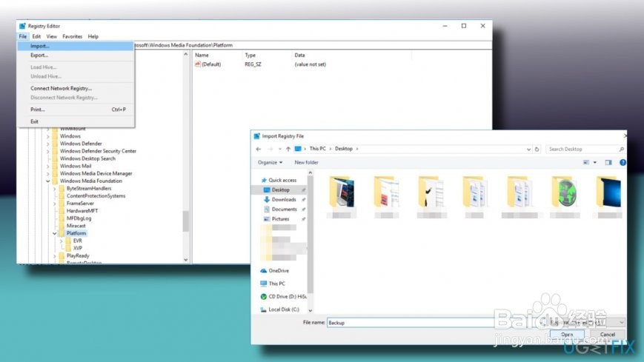644x362 pixels.
Task: Click the Change your view icon
Action: pos(586,163)
